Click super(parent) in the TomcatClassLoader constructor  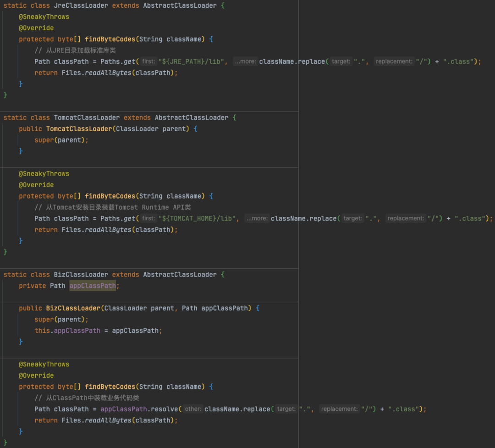pyautogui.click(x=59, y=140)
